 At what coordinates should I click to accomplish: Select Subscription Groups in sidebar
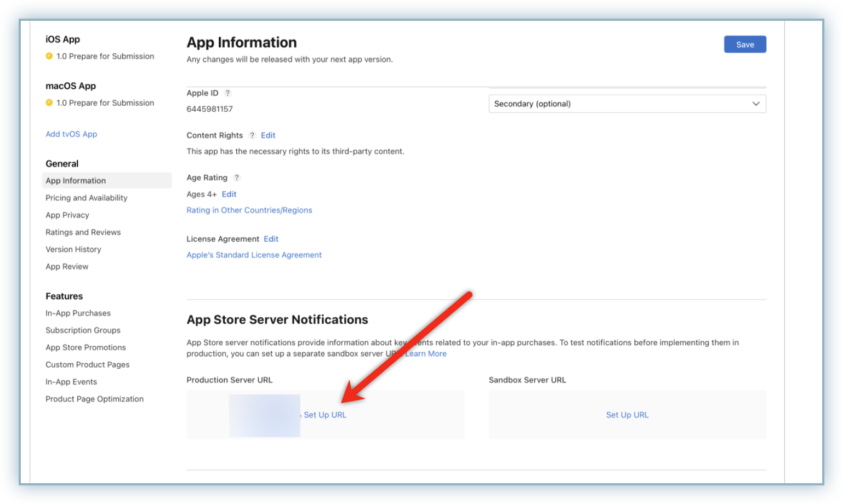[x=83, y=330]
